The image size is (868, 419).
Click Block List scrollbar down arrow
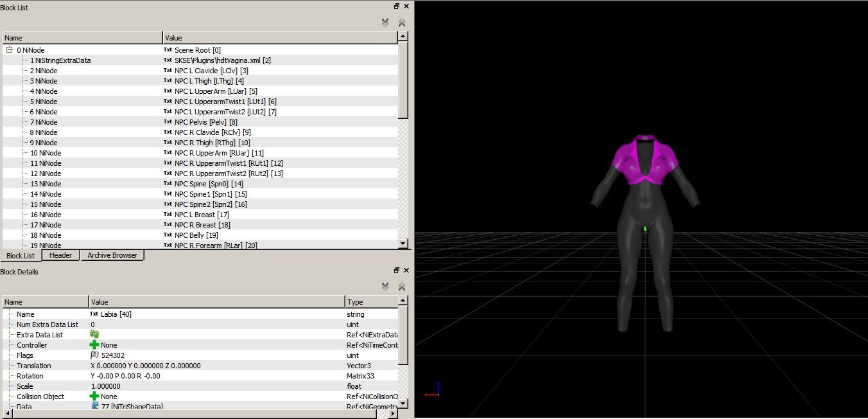403,244
